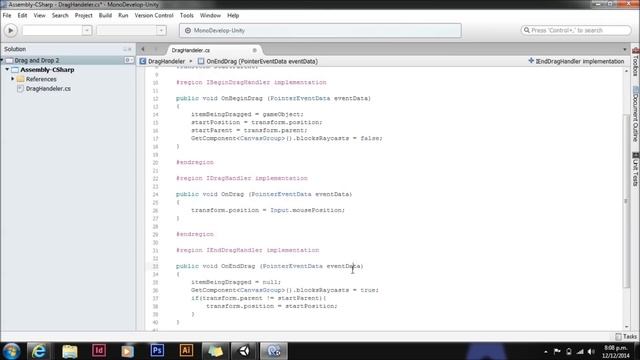Open the OnEndDrag member breadcrumb

coord(258,61)
